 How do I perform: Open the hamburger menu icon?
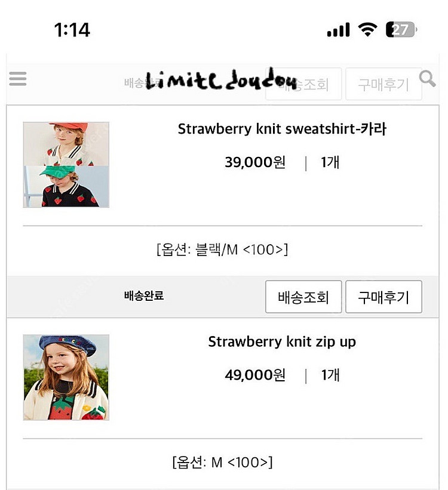(18, 79)
